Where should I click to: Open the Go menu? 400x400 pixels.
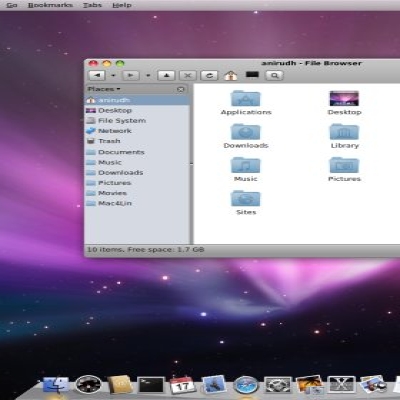(12, 5)
